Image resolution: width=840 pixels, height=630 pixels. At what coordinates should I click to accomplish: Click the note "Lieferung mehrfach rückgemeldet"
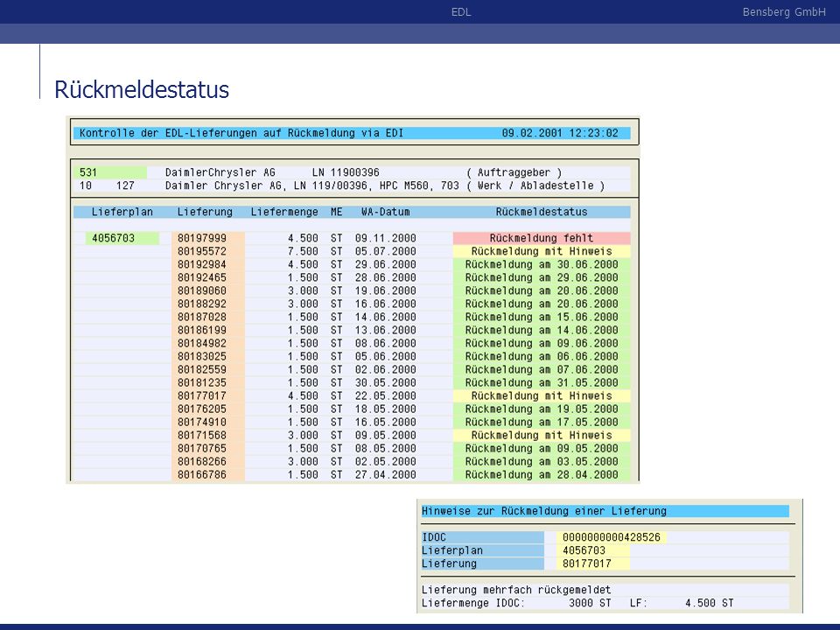point(516,590)
